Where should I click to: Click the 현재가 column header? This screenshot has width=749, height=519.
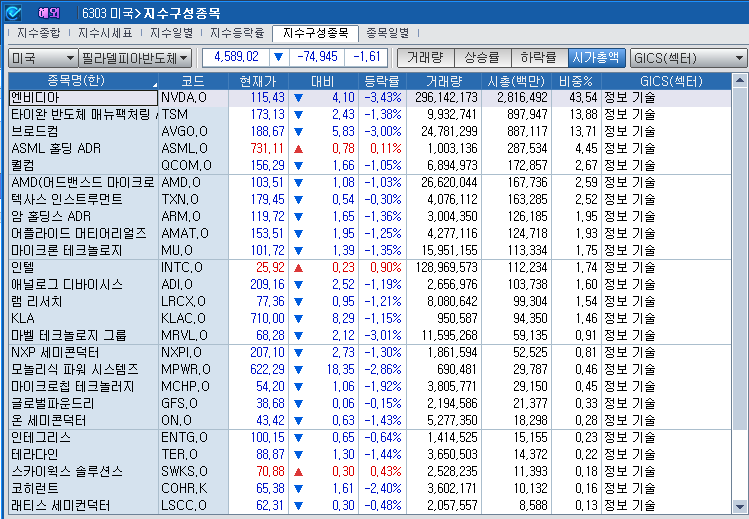pos(258,81)
